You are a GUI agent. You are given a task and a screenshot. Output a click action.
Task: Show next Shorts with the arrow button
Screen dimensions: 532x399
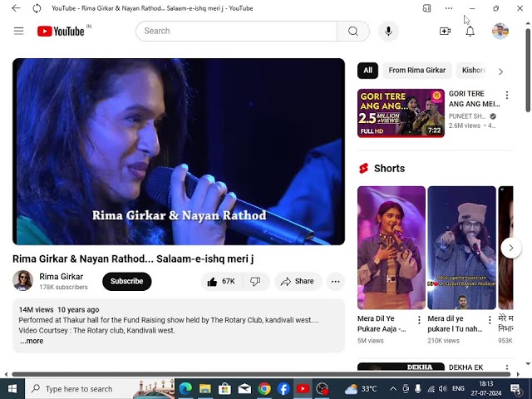[x=510, y=248]
